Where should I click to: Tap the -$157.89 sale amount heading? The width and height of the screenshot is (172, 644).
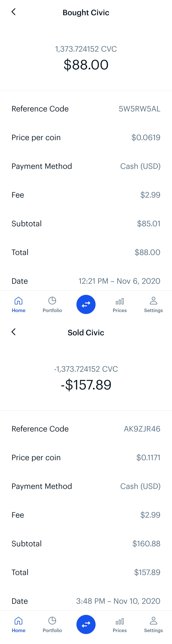pyautogui.click(x=86, y=385)
